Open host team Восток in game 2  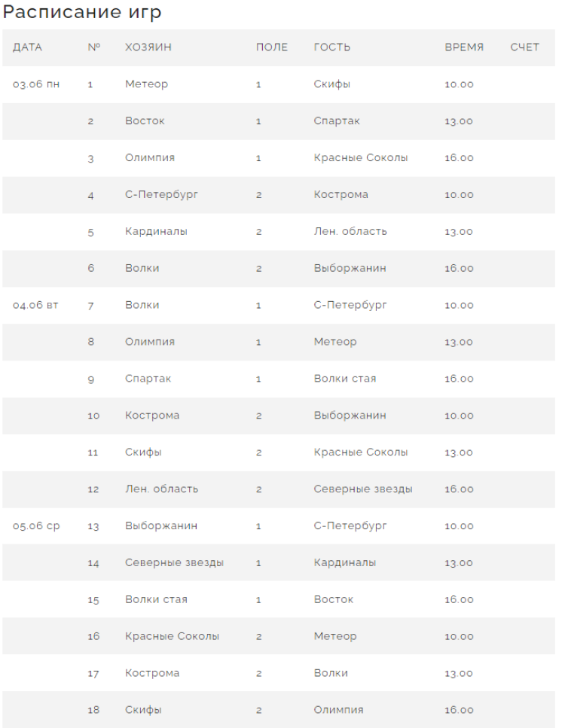pos(145,121)
